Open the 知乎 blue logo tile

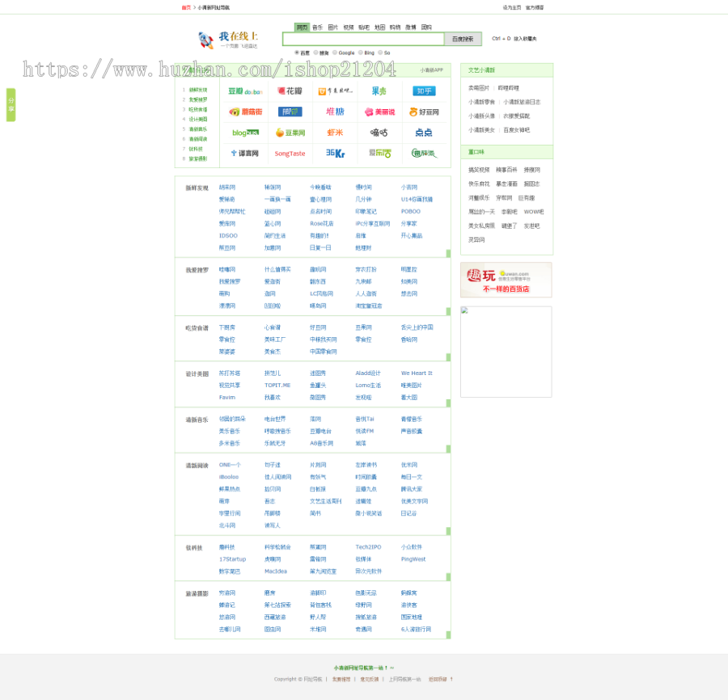click(x=424, y=91)
